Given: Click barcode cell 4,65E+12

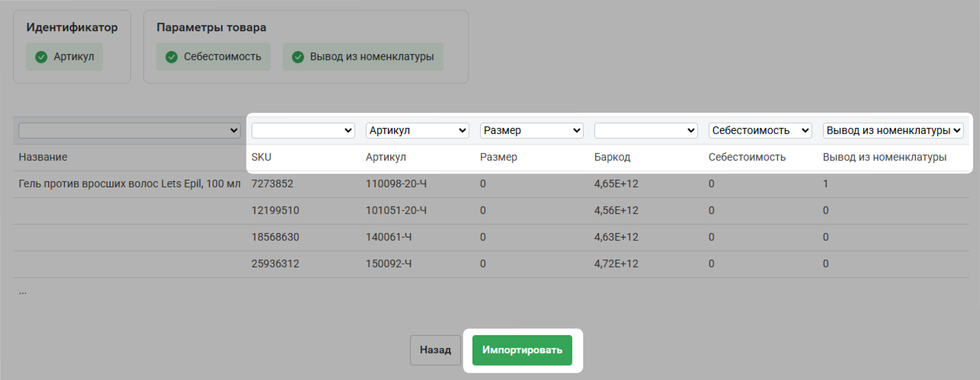Looking at the screenshot, I should [x=616, y=184].
